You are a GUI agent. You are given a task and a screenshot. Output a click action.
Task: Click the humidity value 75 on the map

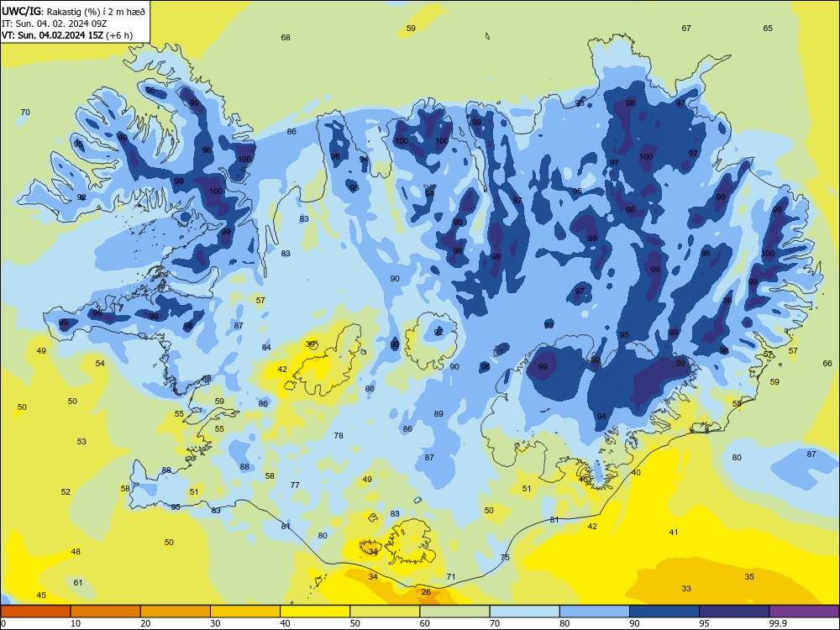pos(505,558)
